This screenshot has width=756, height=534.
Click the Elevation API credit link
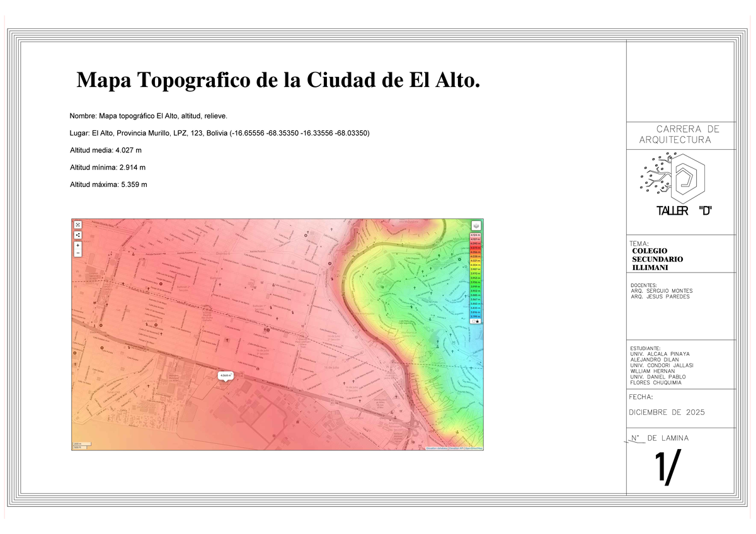tap(457, 448)
